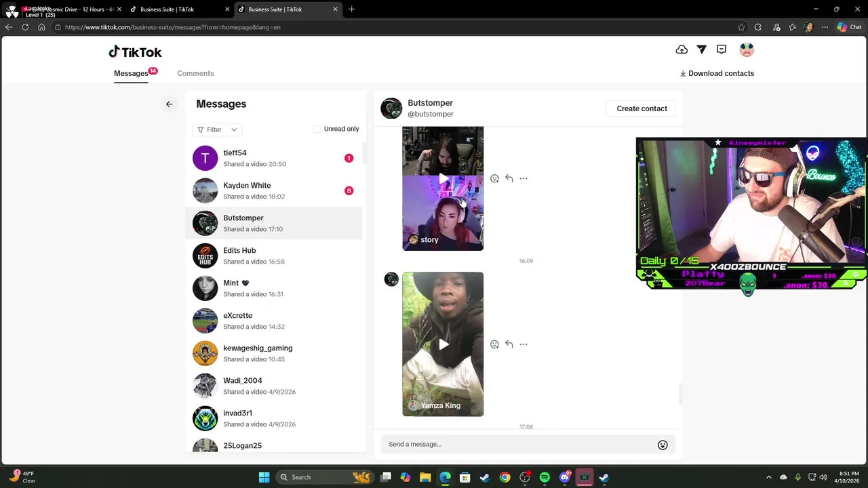
Task: Open Discord from the taskbar
Action: tap(564, 477)
